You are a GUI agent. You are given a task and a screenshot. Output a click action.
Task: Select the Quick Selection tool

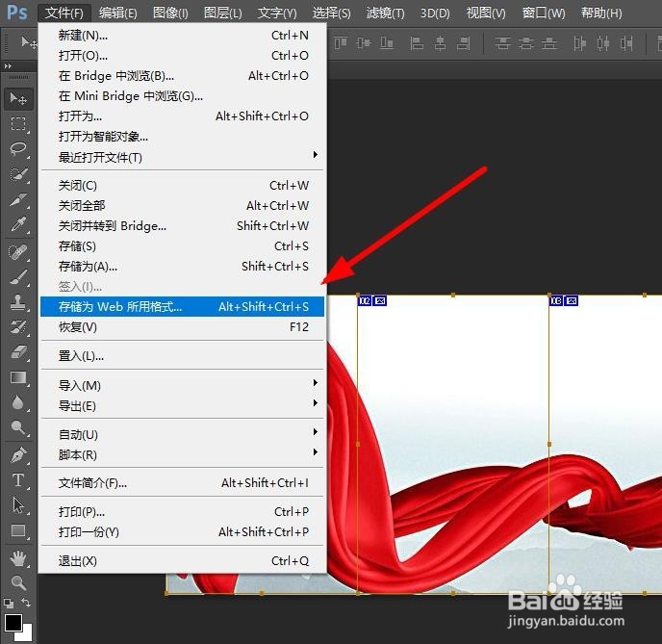pos(17,174)
